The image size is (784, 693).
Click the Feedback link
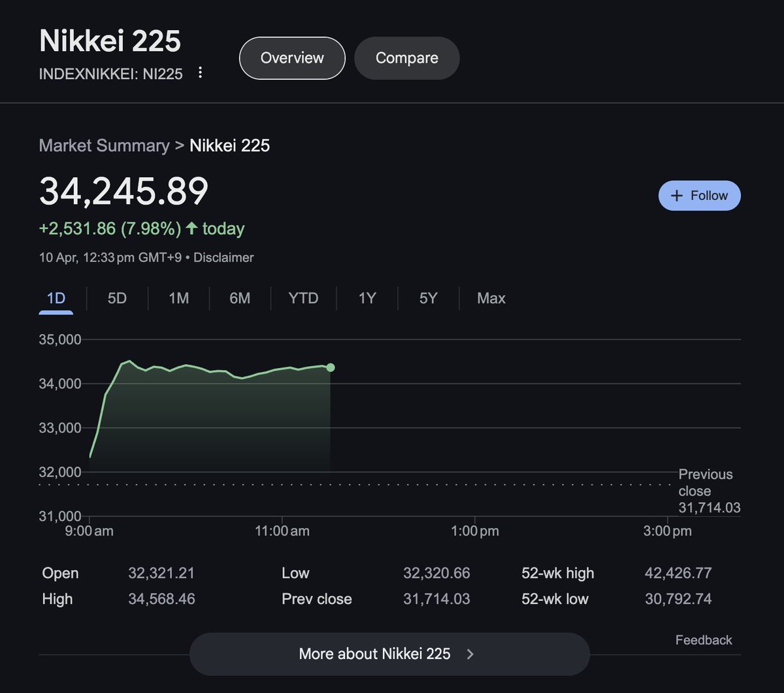tap(704, 640)
